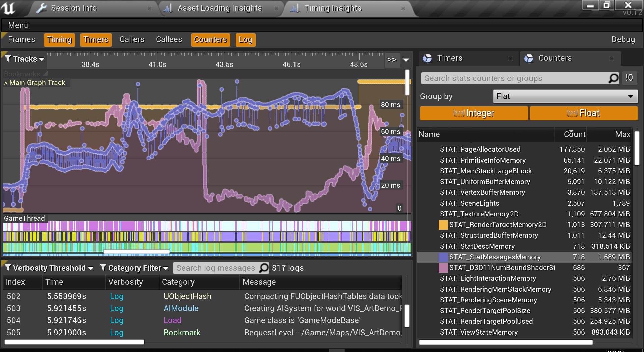Toggle the Timing view
This screenshot has width=644, height=352.
(x=59, y=40)
